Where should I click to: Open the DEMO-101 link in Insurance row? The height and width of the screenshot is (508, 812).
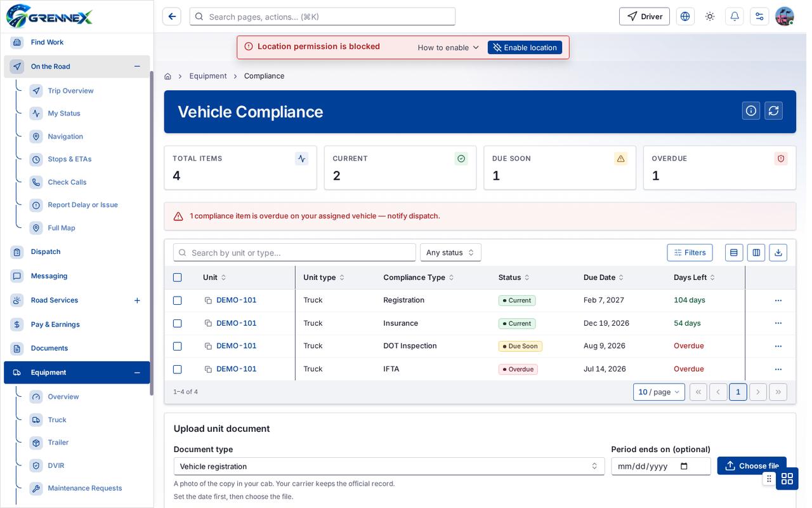(237, 323)
